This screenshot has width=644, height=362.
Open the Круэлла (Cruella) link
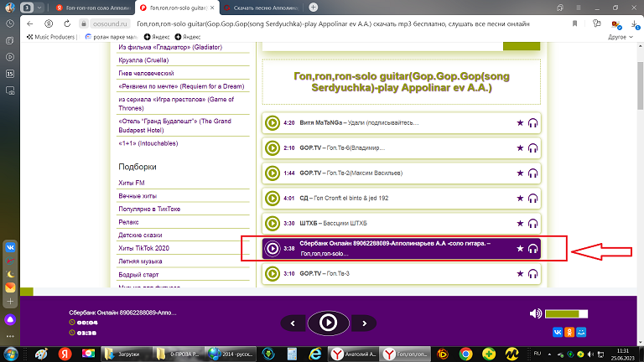(x=143, y=60)
